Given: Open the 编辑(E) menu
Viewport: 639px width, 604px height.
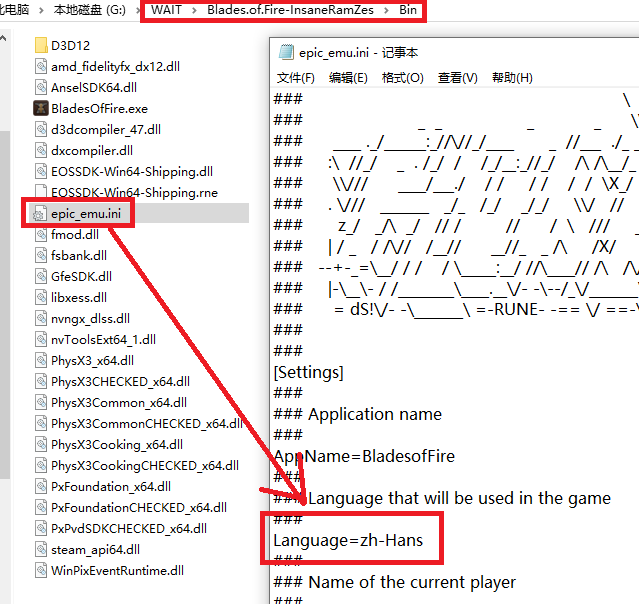Looking at the screenshot, I should coord(348,78).
